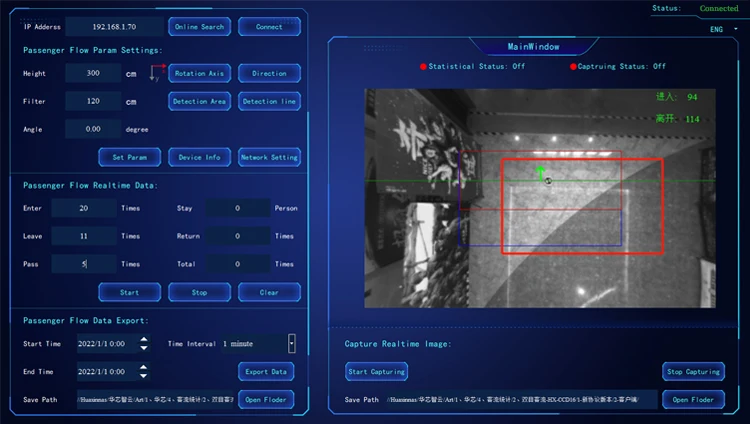Click the export Save Path field
The width and height of the screenshot is (750, 424).
pyautogui.click(x=155, y=400)
